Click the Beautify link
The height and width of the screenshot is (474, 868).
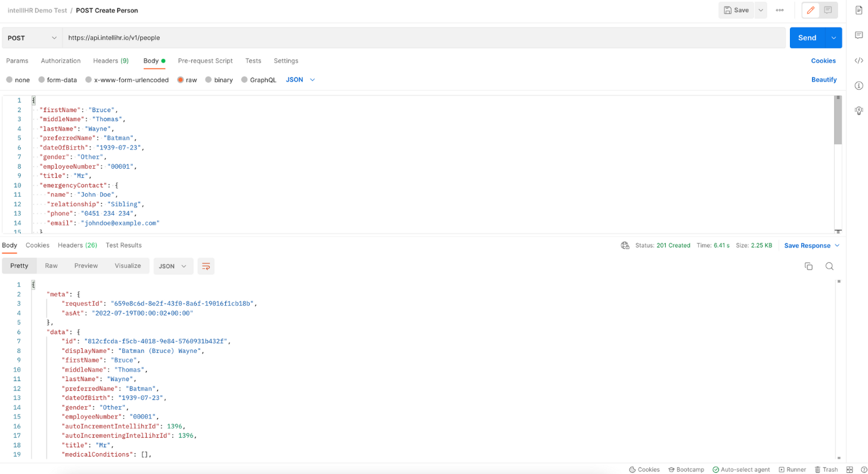pyautogui.click(x=824, y=80)
